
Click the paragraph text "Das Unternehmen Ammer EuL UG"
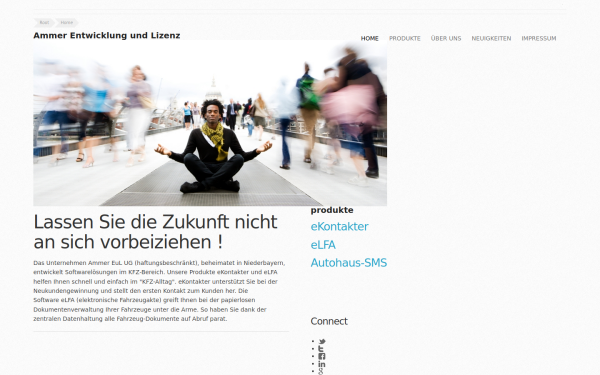pyautogui.click(x=83, y=263)
